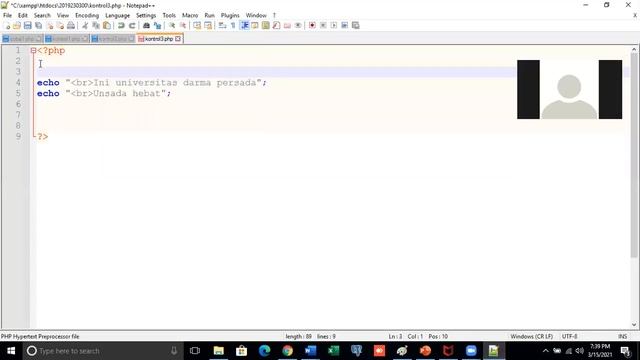The height and width of the screenshot is (360, 640).
Task: Close the kontrol3.php tab with its X
Action: tap(178, 39)
